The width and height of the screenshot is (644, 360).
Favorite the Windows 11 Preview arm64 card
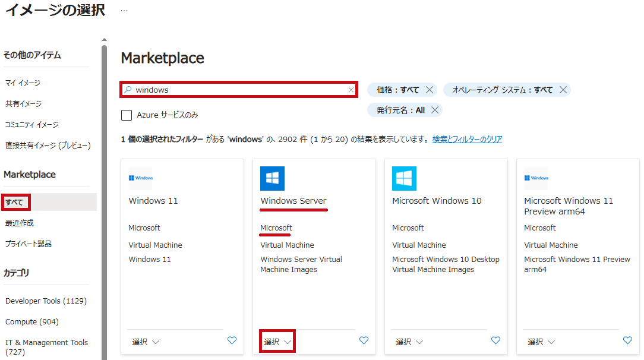click(627, 340)
